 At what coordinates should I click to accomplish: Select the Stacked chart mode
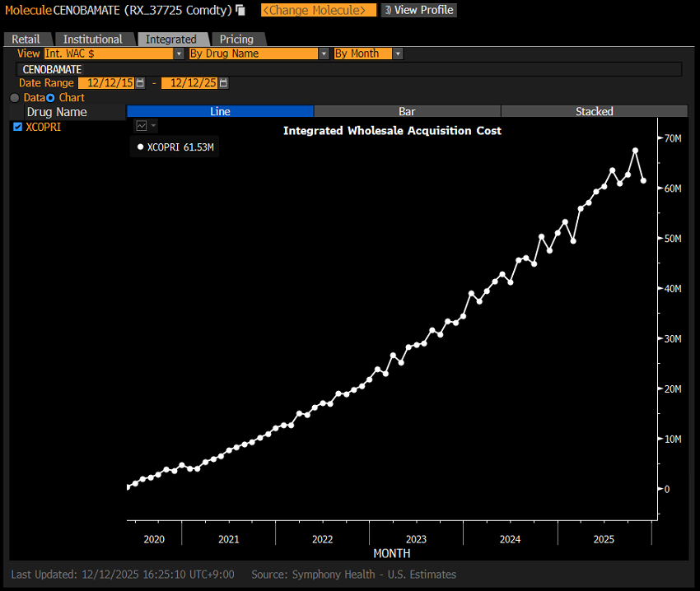point(595,111)
